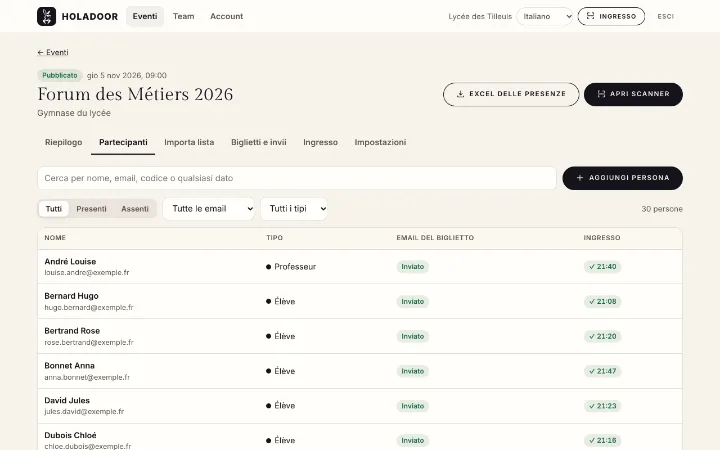Open the Bertrand Rose row

[360, 336]
